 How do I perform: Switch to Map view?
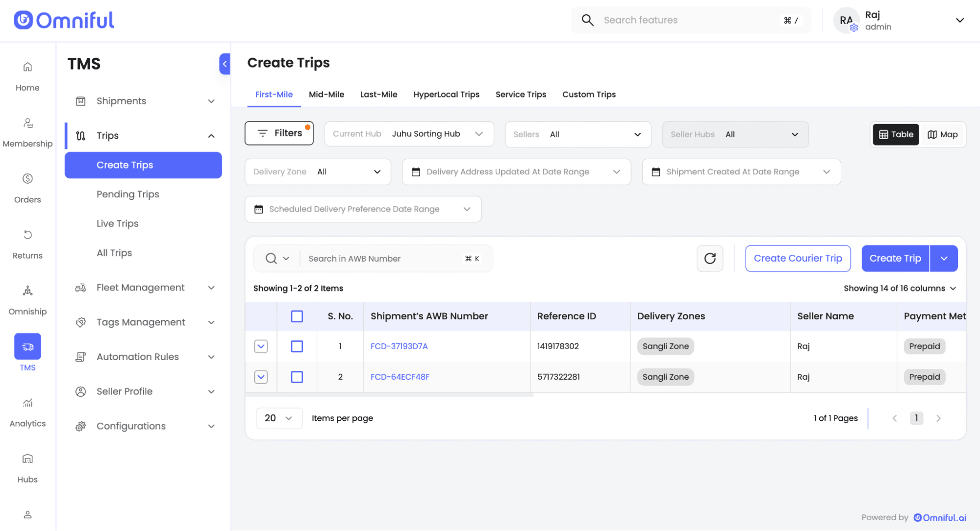tap(942, 134)
